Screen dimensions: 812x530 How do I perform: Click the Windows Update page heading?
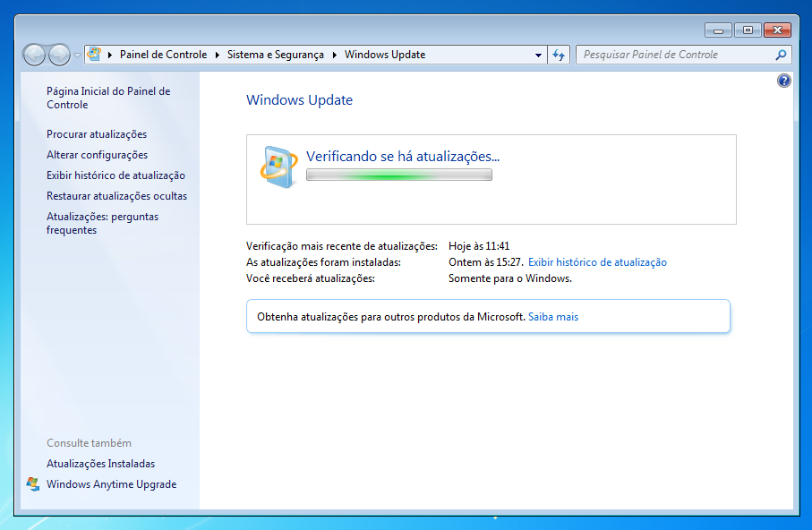(x=299, y=100)
